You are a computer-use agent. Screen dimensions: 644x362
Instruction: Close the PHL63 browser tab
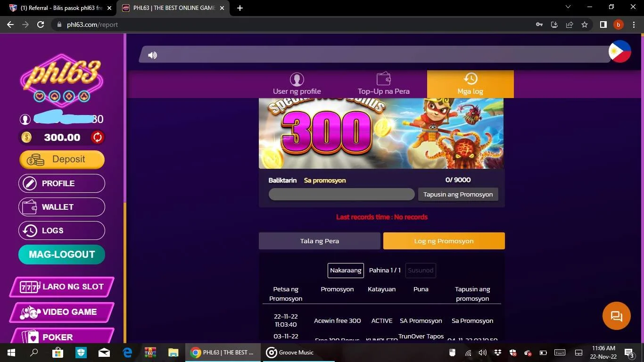tap(222, 8)
